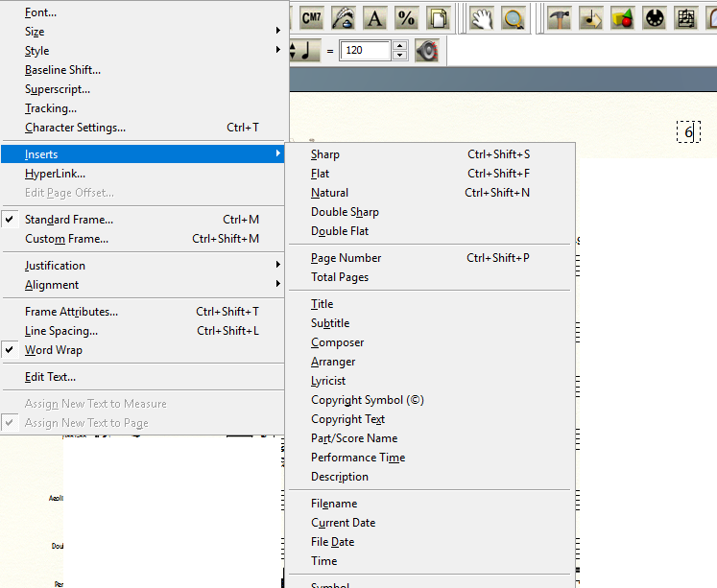The height and width of the screenshot is (588, 717).
Task: Toggle the Standard Frame option
Action: tap(69, 220)
